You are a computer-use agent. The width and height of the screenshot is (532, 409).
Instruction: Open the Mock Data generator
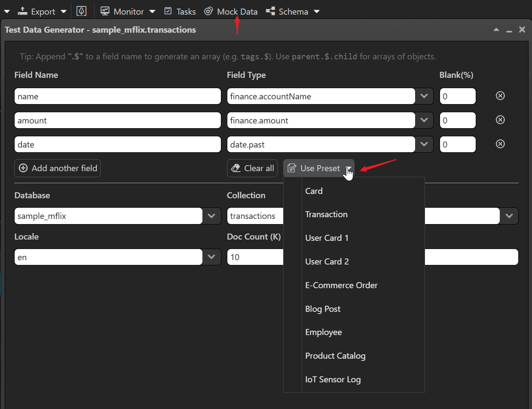point(231,12)
